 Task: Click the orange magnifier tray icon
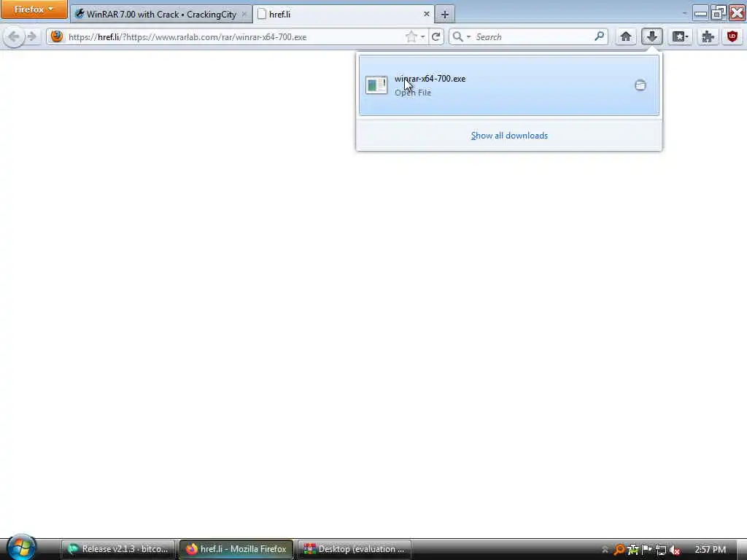[619, 550]
